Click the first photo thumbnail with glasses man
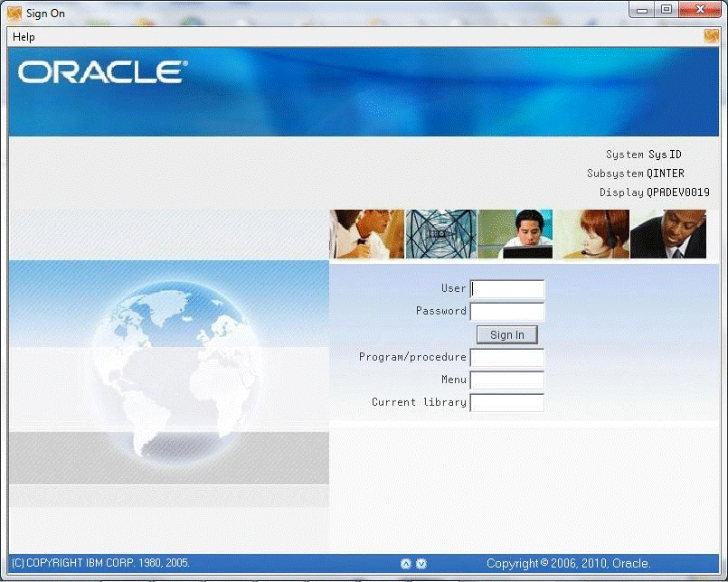Screen dimensions: 728x582 pyautogui.click(x=367, y=234)
